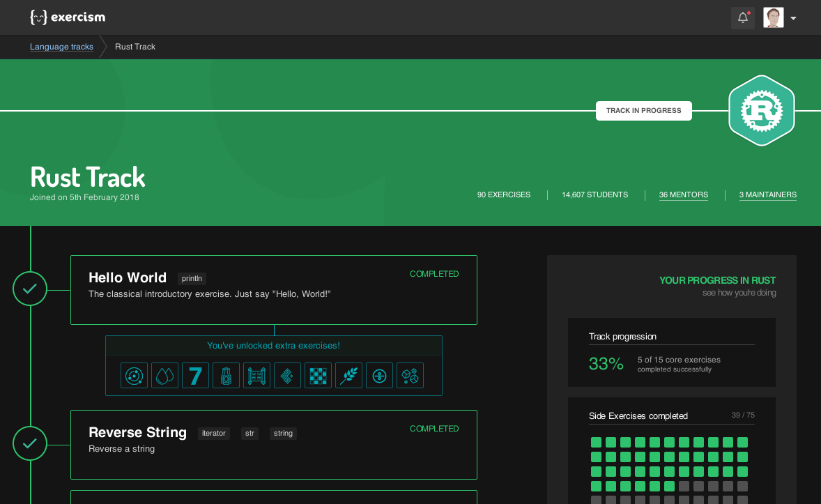The image size is (821, 504).
Task: Open the number 7 extra exercise
Action: click(x=195, y=376)
